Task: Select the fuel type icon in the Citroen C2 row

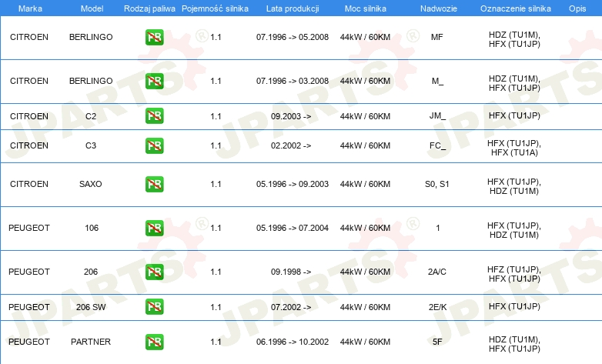Action: (x=154, y=116)
